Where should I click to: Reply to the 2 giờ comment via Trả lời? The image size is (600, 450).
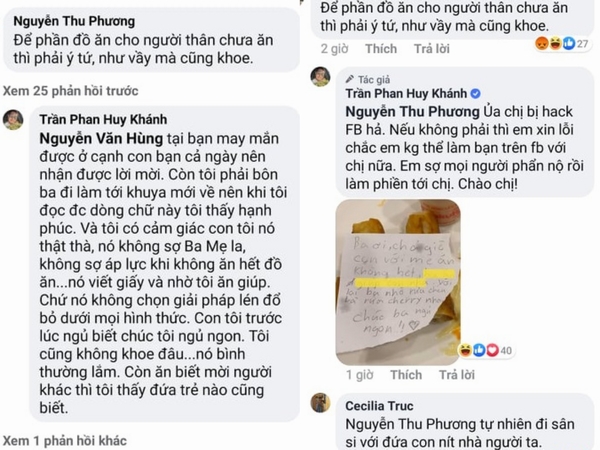pos(432,49)
